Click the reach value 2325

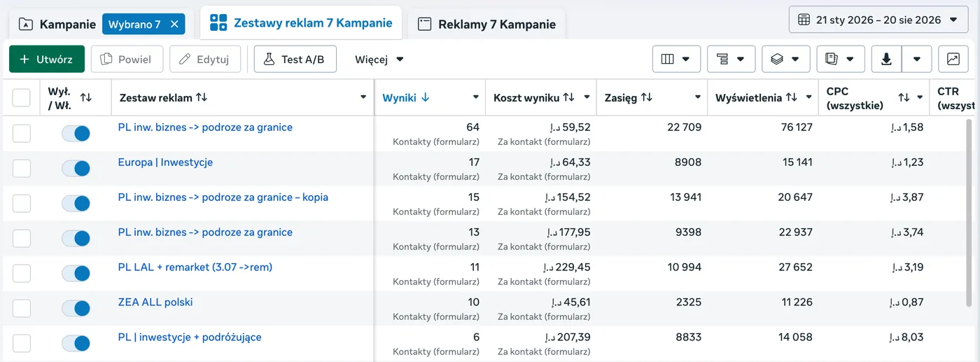pyautogui.click(x=687, y=302)
